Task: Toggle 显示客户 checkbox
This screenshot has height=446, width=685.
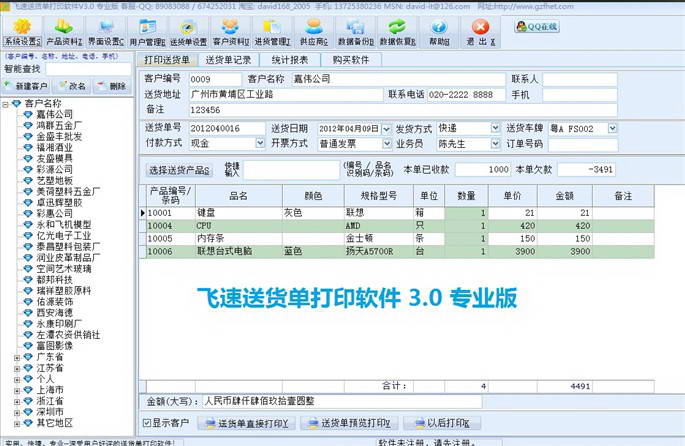Action: [147, 423]
